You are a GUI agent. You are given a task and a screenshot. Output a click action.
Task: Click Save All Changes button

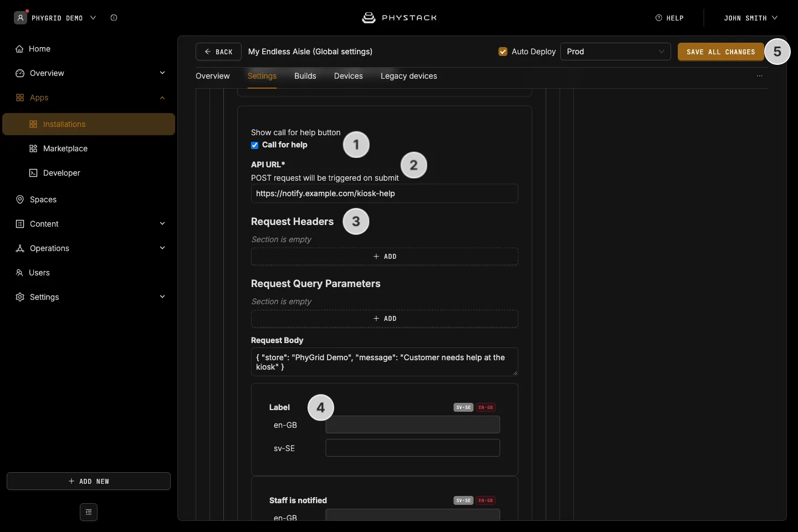[721, 52]
